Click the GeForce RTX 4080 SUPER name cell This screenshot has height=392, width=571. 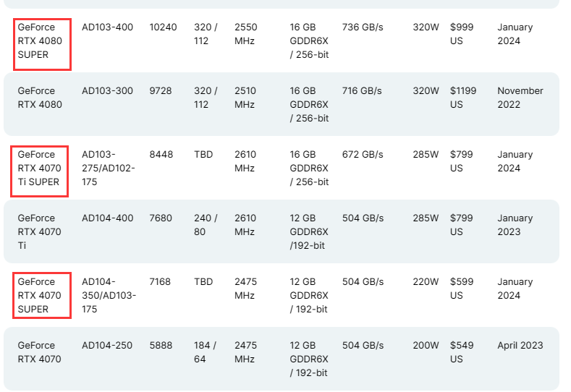(42, 41)
